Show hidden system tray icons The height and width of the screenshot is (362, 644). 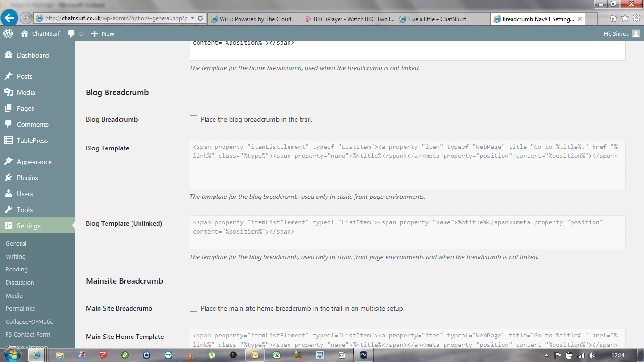coord(546,355)
